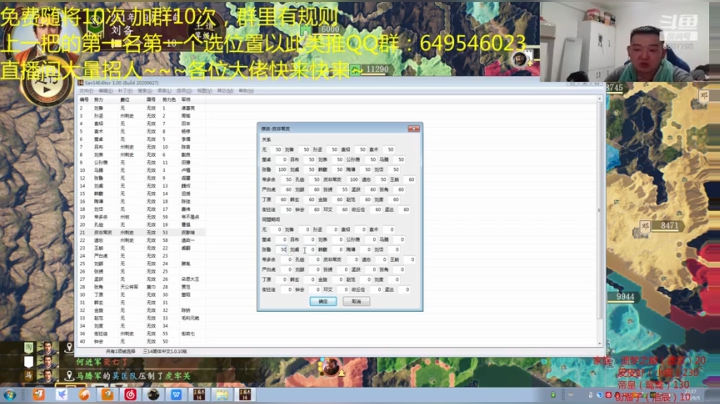The width and height of the screenshot is (720, 404).
Task: Open the 补丁 menu in San14Editor
Action: tap(125, 91)
